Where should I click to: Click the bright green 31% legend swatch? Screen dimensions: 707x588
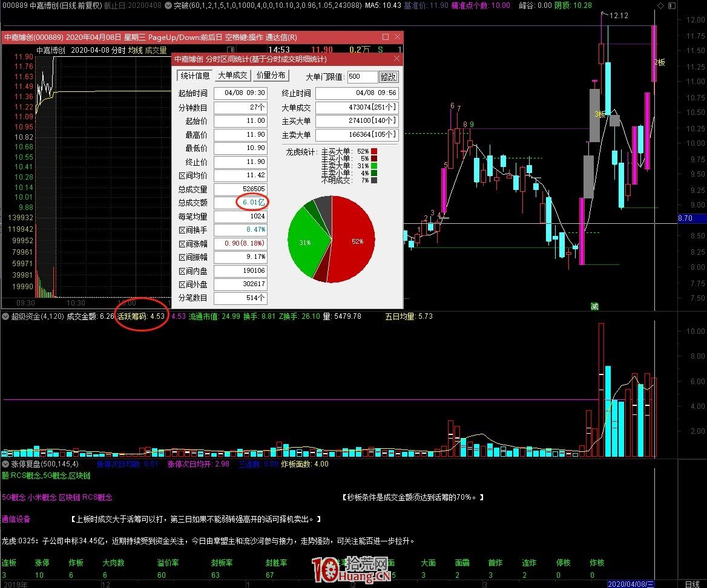(x=374, y=166)
